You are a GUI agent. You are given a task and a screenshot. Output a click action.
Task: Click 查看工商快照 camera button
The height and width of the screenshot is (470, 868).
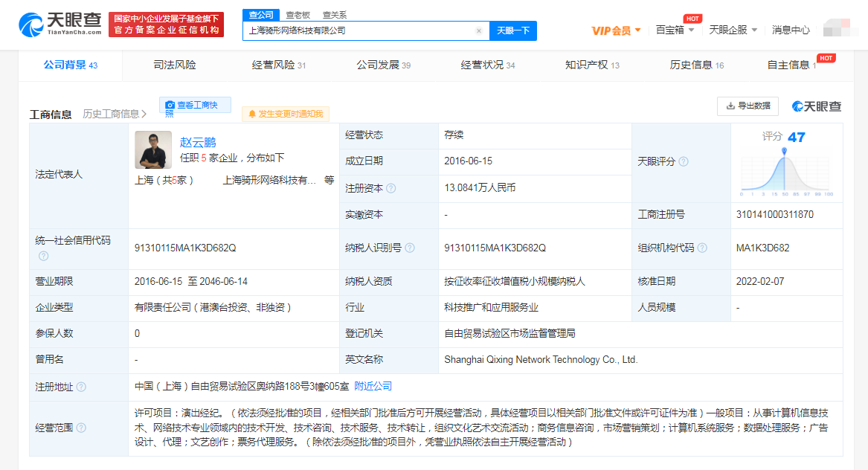point(195,106)
